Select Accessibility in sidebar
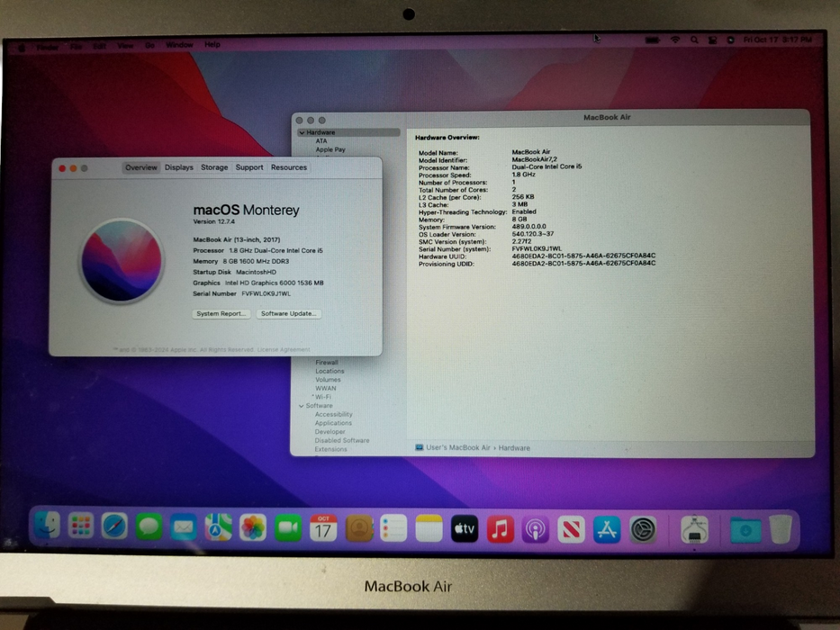 click(x=334, y=415)
